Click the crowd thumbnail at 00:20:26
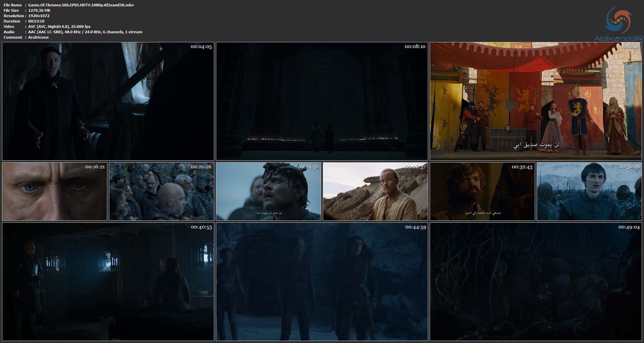The image size is (644, 343). point(161,191)
